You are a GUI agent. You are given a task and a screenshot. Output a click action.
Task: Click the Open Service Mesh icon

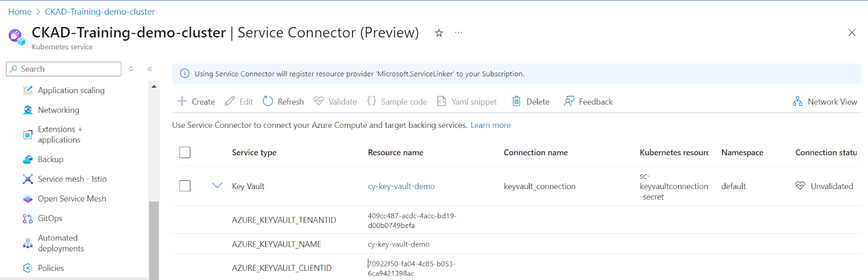pos(28,199)
